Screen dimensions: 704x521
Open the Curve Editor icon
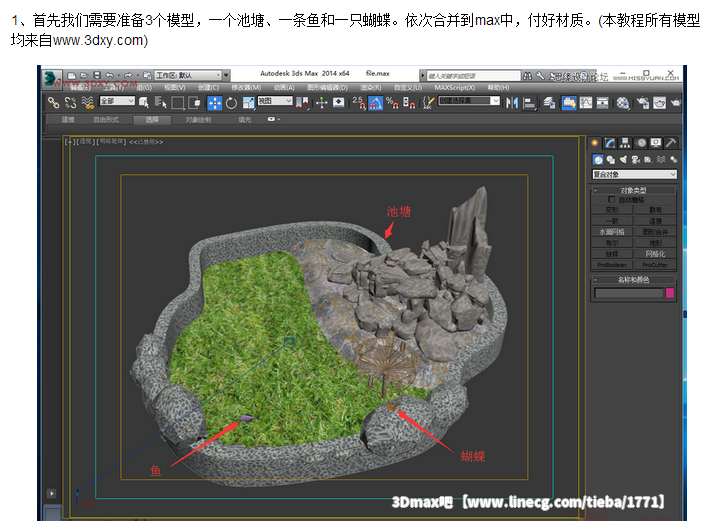pos(586,103)
